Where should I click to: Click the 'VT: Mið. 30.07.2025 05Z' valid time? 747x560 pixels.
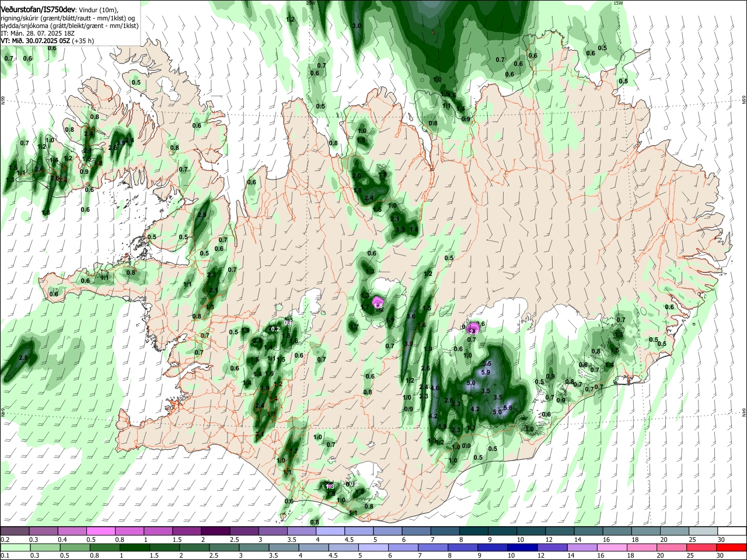coord(35,41)
